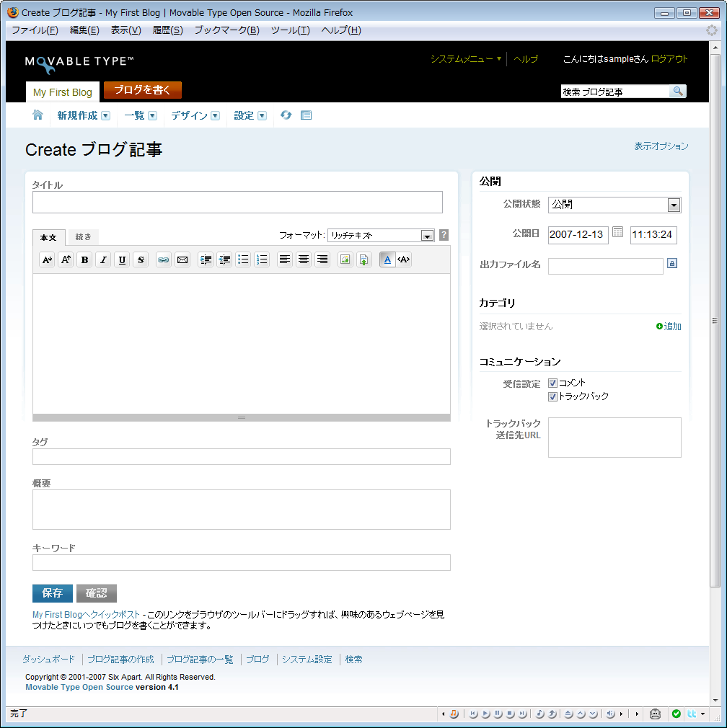Toggle italic formatting in the editor
This screenshot has height=728, width=727.
[x=103, y=259]
